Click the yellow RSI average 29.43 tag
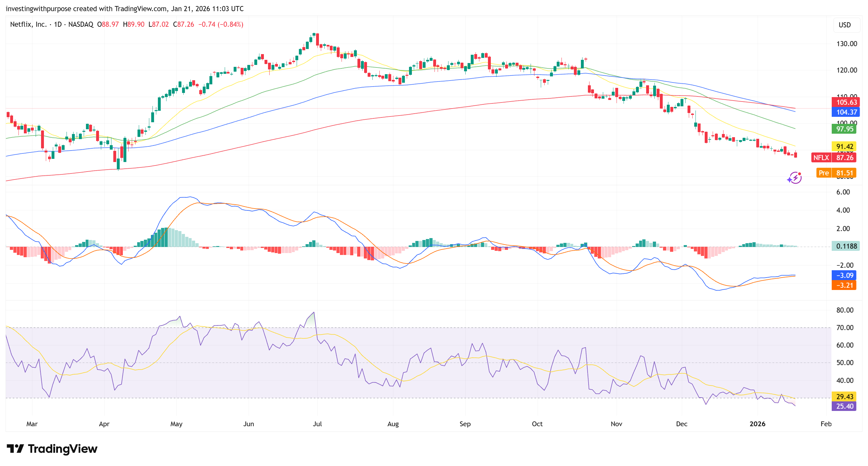868x466 pixels. 844,396
